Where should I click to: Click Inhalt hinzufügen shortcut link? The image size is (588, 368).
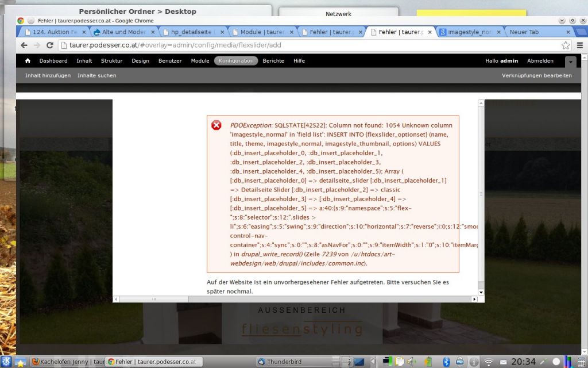[x=48, y=75]
